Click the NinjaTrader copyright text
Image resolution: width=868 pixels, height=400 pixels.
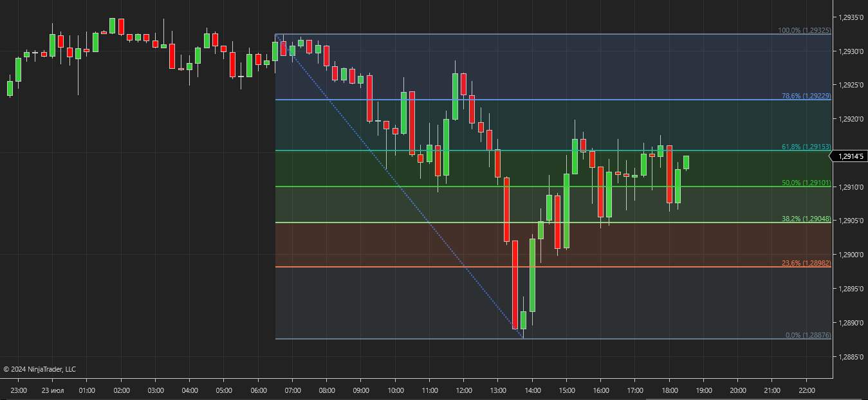(x=40, y=369)
